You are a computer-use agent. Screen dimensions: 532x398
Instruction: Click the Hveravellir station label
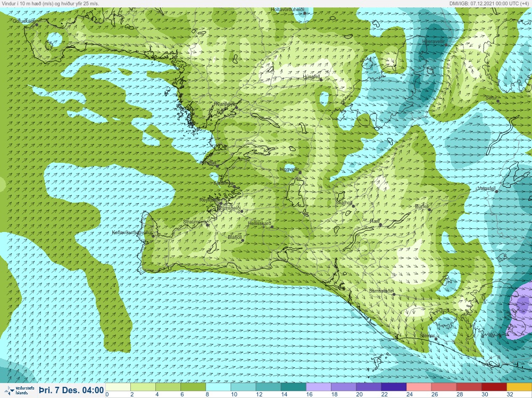tap(433, 41)
